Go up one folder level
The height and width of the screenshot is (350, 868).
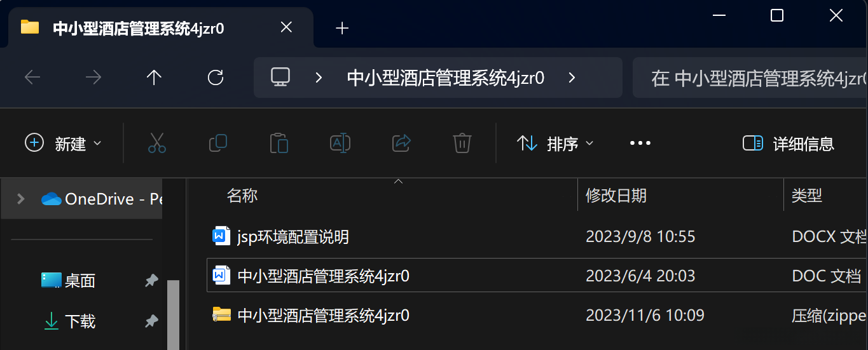(x=155, y=77)
